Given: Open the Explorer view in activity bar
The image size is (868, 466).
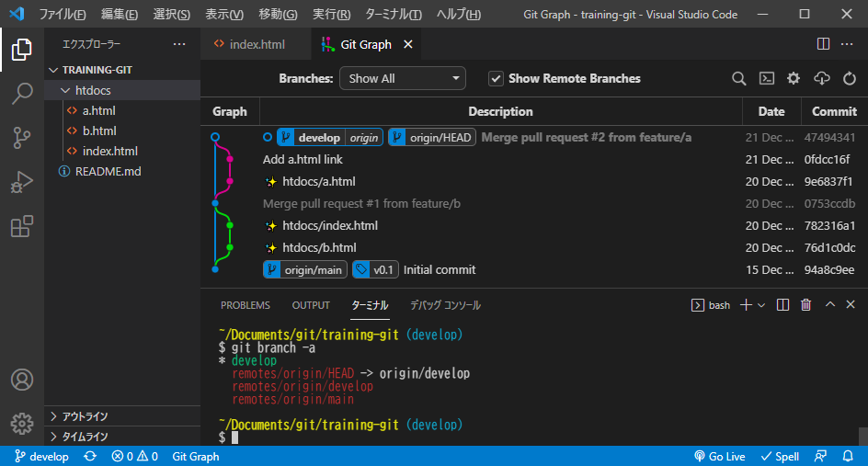Looking at the screenshot, I should (x=21, y=50).
